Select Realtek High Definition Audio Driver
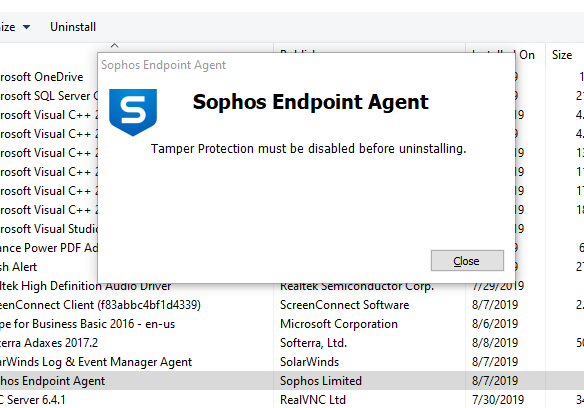 tap(86, 286)
